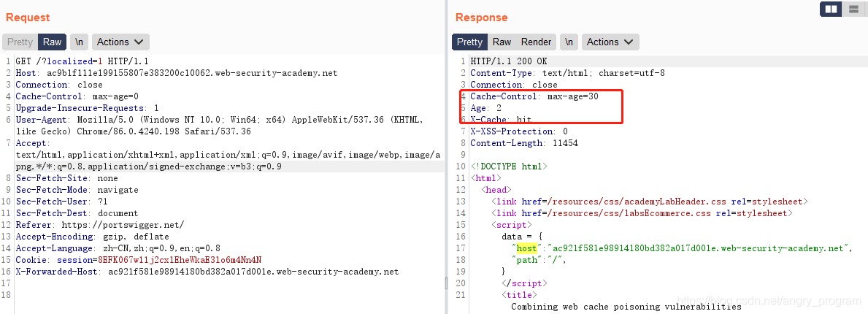This screenshot has width=868, height=314.
Task: Click the Referer portswigger.net header
Action: click(x=99, y=225)
